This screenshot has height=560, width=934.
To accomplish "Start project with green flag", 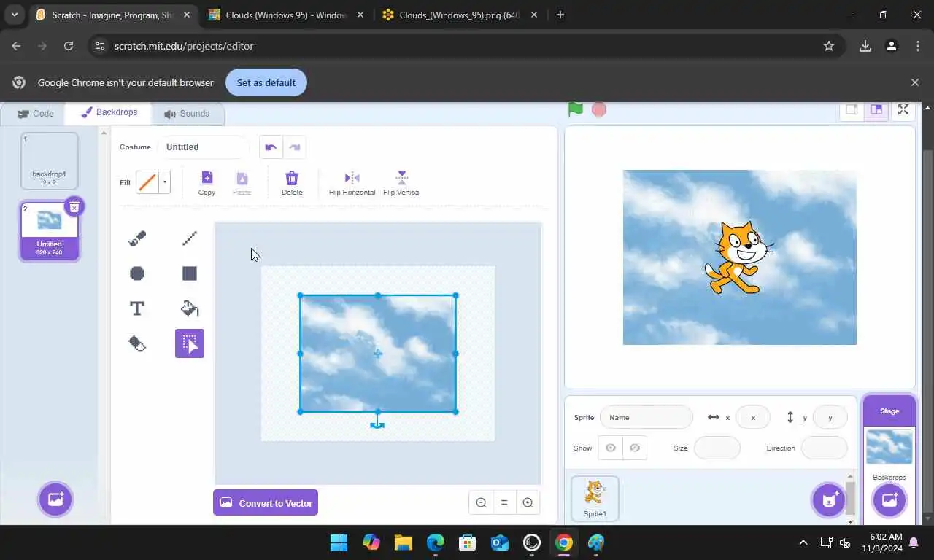I will [x=576, y=109].
